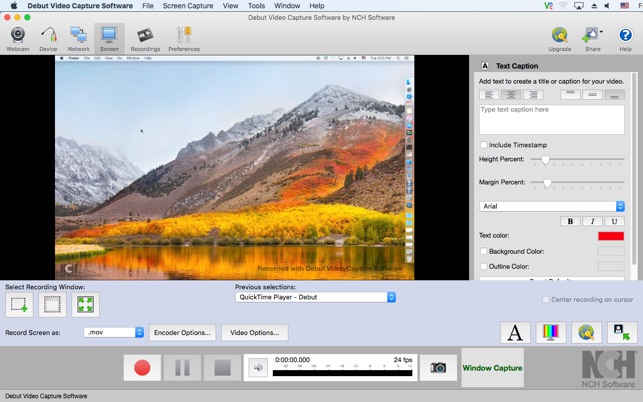Open the Recordings list

coord(145,38)
